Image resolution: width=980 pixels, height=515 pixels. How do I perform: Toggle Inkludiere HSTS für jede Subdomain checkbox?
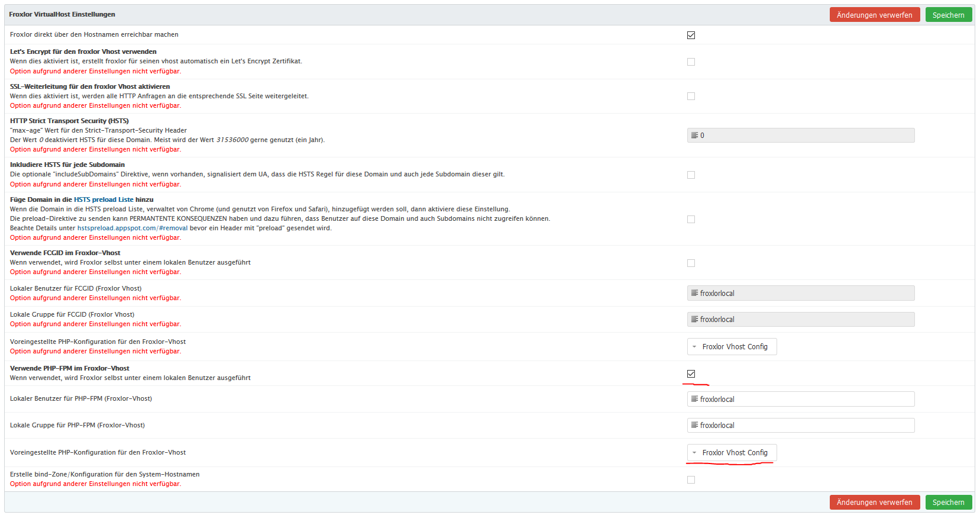691,175
